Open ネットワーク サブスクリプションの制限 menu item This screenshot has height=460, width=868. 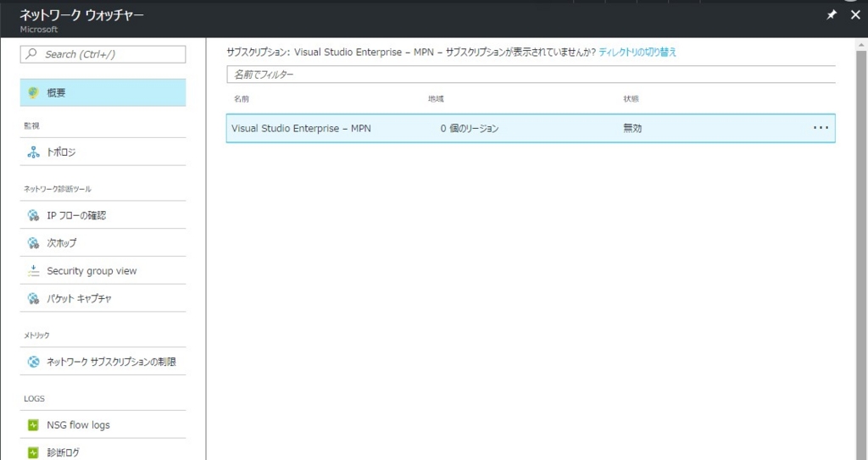coord(103,362)
